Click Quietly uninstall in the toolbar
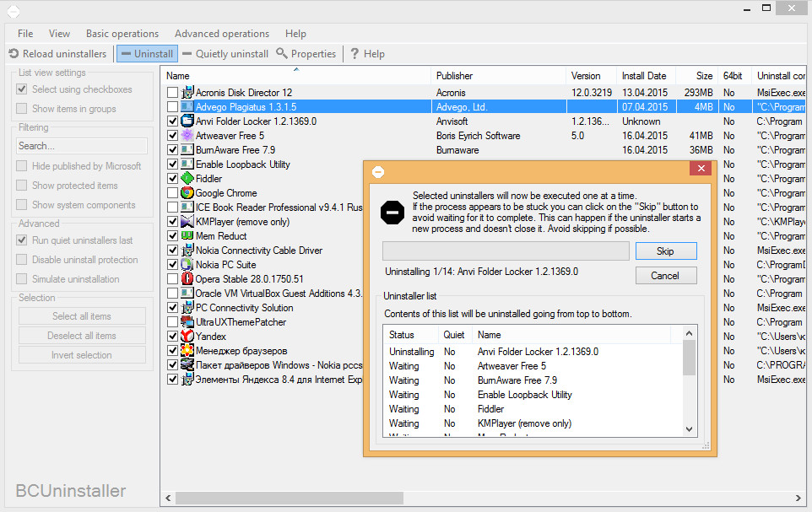Image resolution: width=812 pixels, height=512 pixels. [x=225, y=54]
